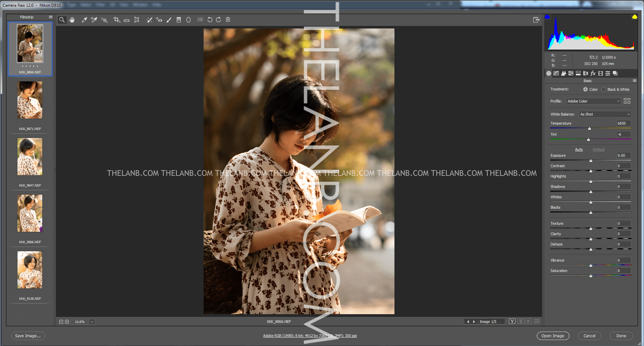Select the Black & White treatment option
The image size is (644, 346).
tap(603, 89)
